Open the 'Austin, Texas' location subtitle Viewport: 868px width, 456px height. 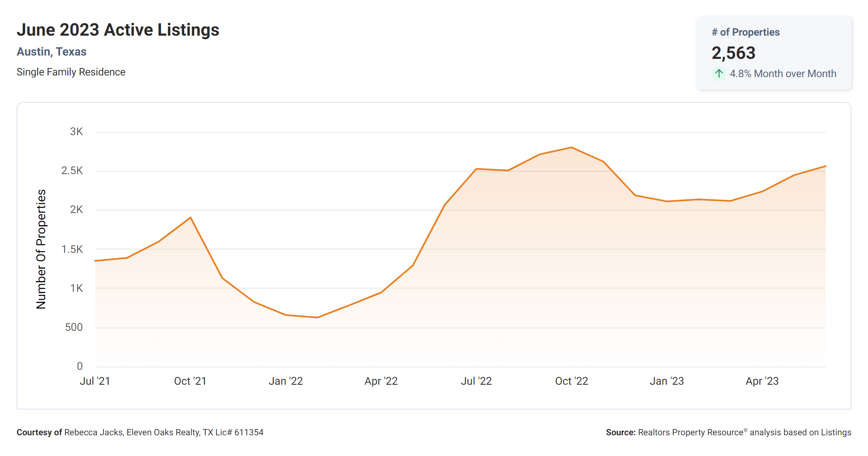coord(52,52)
